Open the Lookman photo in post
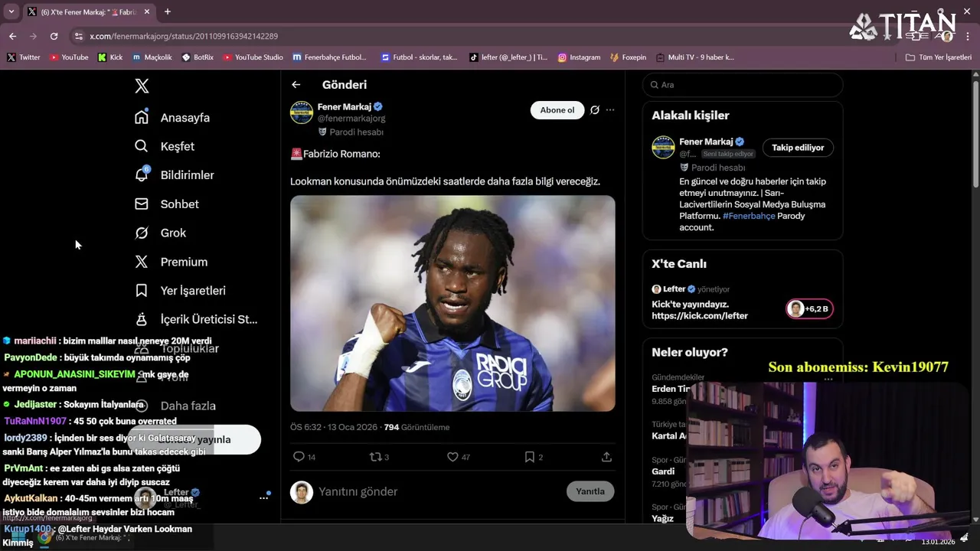Viewport: 980px width, 551px height. [452, 303]
